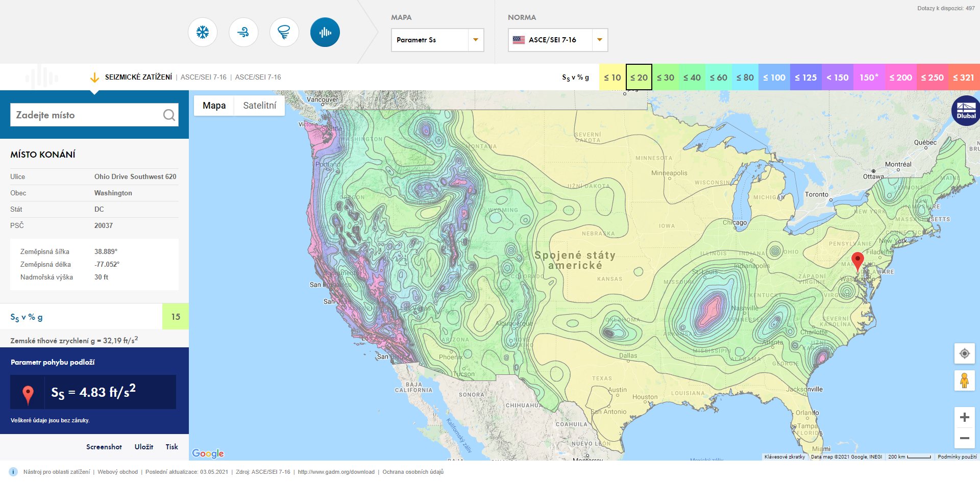The image size is (980, 483).
Task: Zoom out on the map
Action: (964, 438)
